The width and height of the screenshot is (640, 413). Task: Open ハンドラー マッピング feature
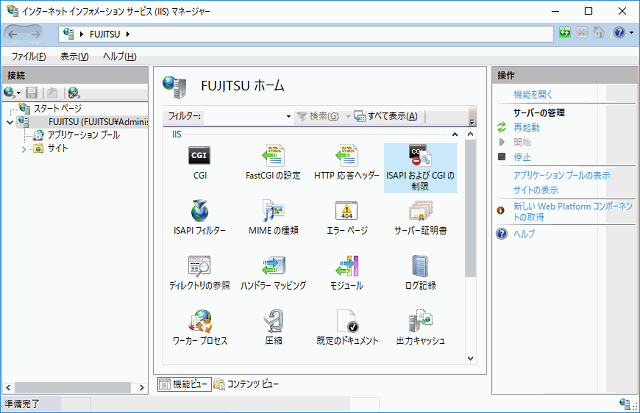(273, 273)
